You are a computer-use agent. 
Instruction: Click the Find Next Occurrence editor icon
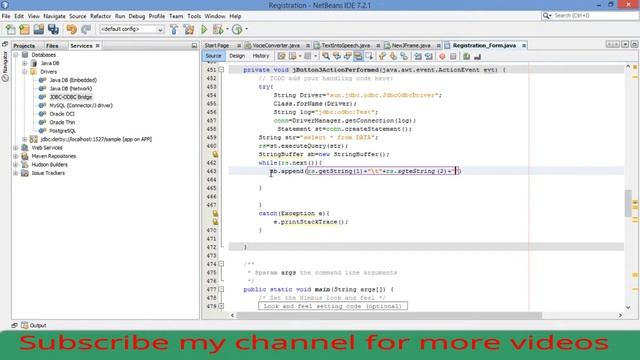click(x=347, y=56)
